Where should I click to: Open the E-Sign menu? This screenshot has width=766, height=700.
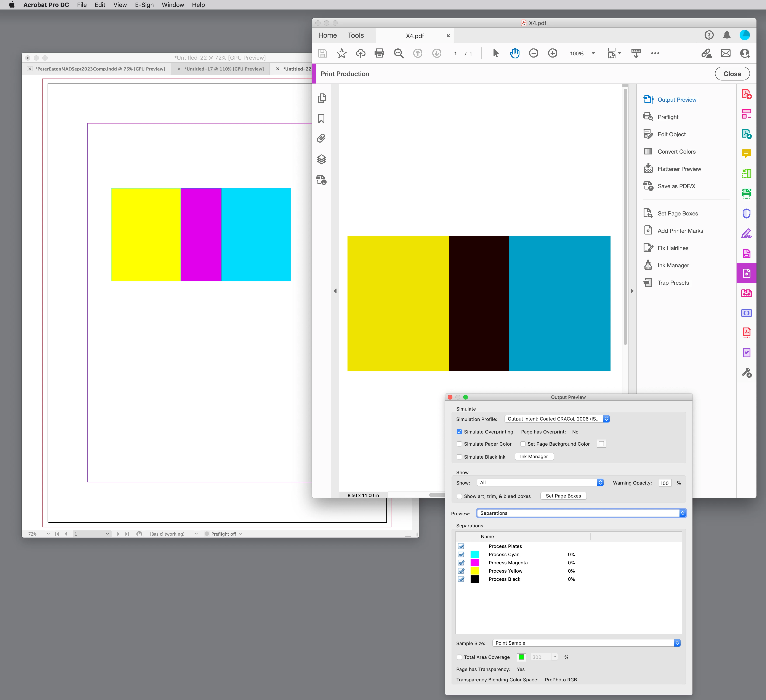(x=144, y=5)
